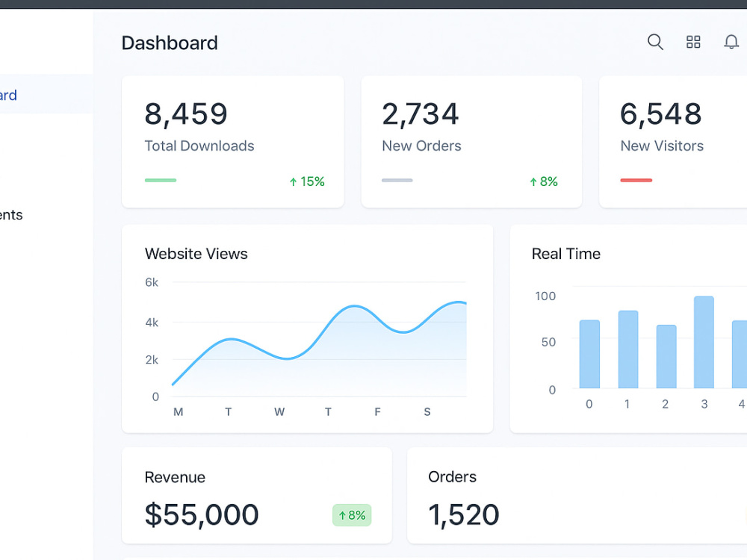Click green progress bar under Total Downloads
The height and width of the screenshot is (560, 747).
(x=161, y=180)
